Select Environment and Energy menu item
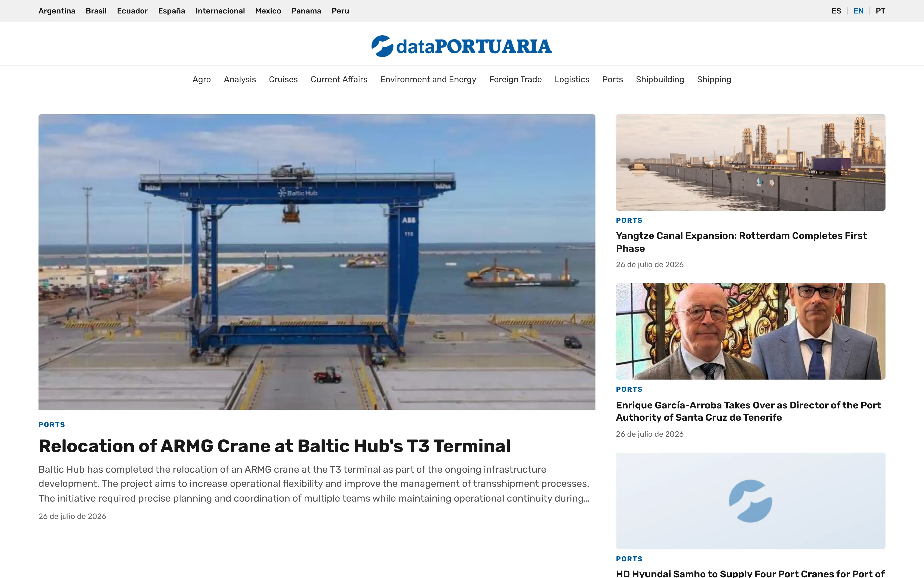Viewport: 924px width, 578px height. pos(428,79)
